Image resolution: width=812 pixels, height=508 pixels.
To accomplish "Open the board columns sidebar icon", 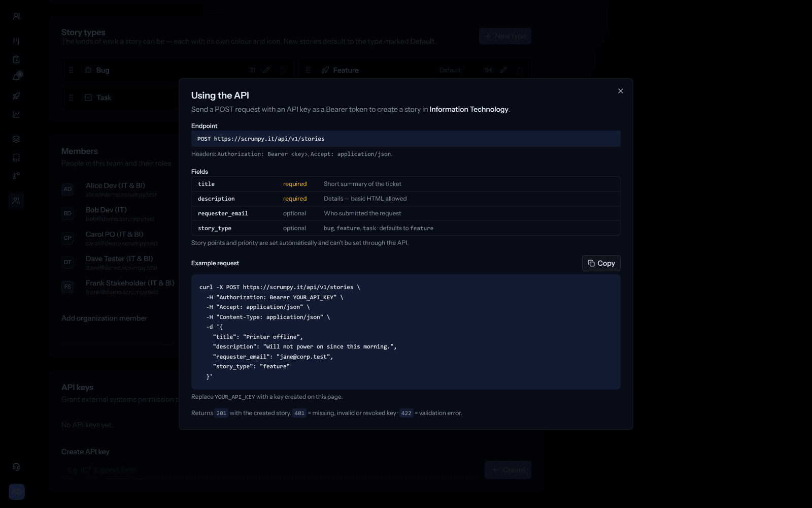I will [x=17, y=41].
